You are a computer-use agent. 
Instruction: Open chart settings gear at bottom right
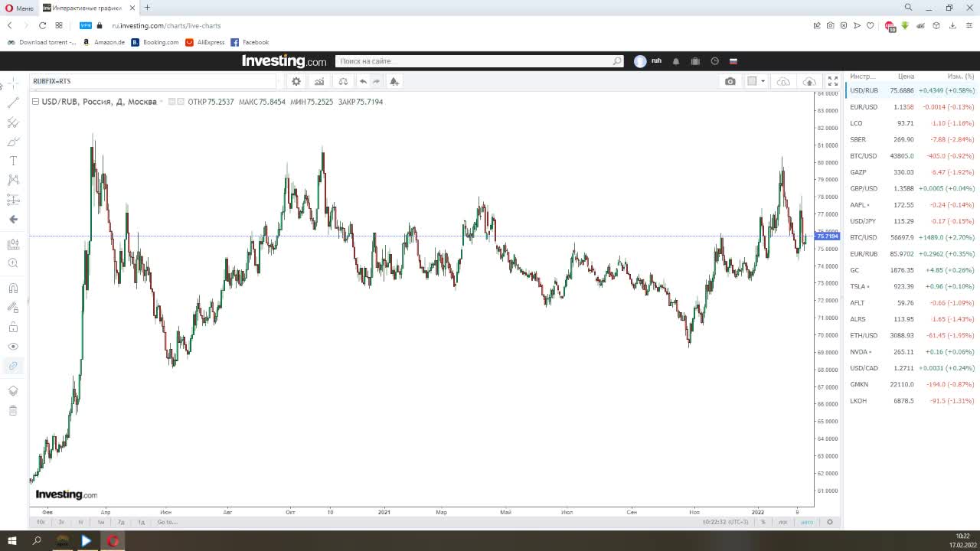[x=830, y=522]
